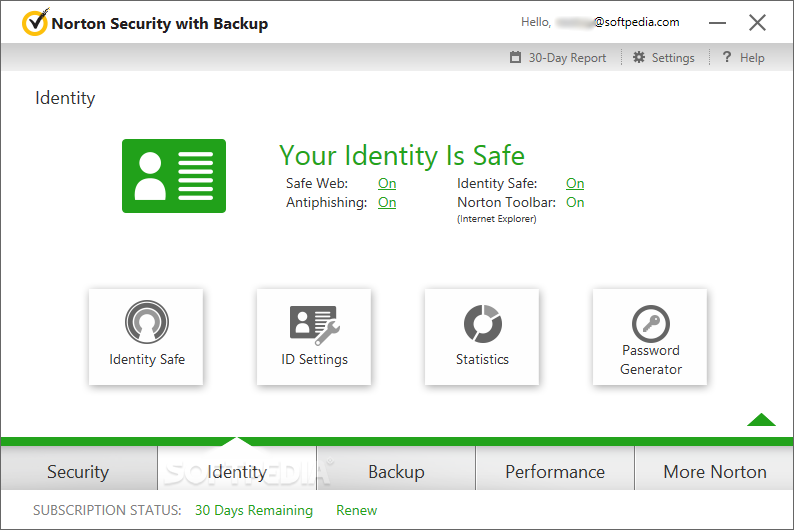Click the softpedia.com account email

pos(617,22)
